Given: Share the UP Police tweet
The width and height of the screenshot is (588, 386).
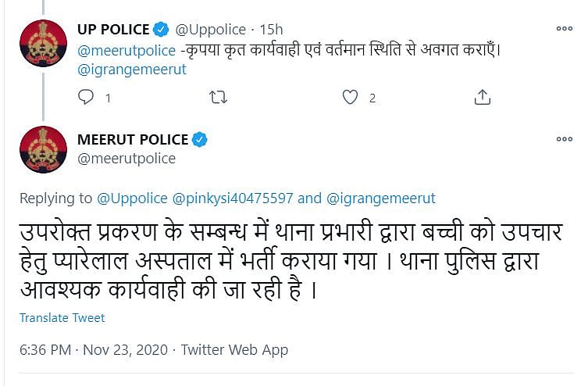Looking at the screenshot, I should [x=483, y=98].
